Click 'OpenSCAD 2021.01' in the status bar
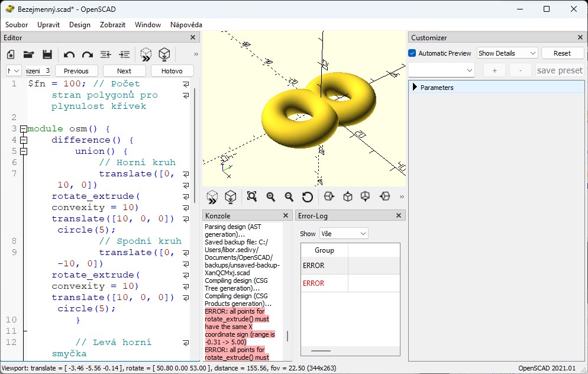Screen dimensions: 588x374 tap(547, 368)
